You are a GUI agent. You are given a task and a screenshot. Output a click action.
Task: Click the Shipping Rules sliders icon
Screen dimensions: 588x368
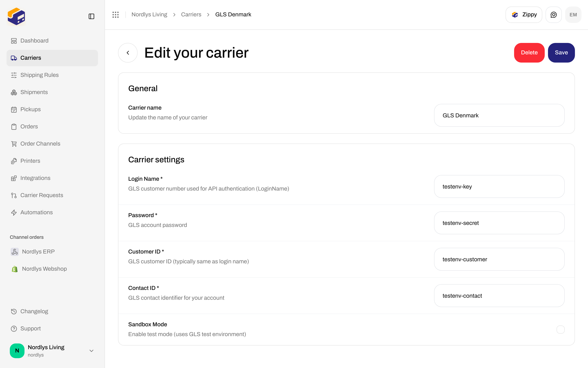(x=14, y=75)
